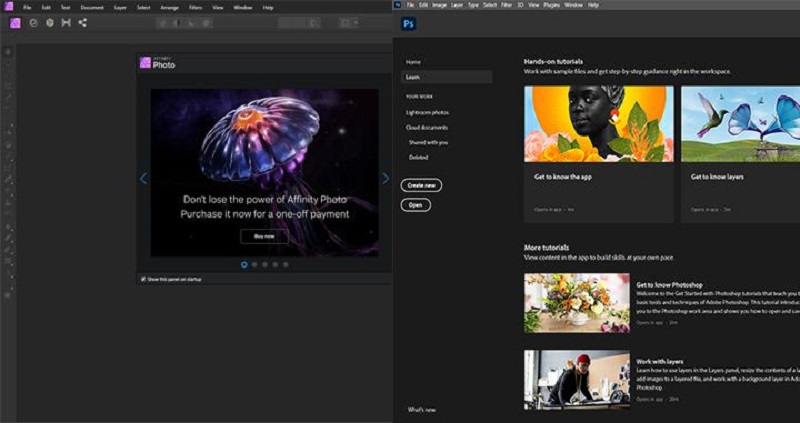Open the Type menu in Photoshop
800x423 pixels.
tap(473, 5)
